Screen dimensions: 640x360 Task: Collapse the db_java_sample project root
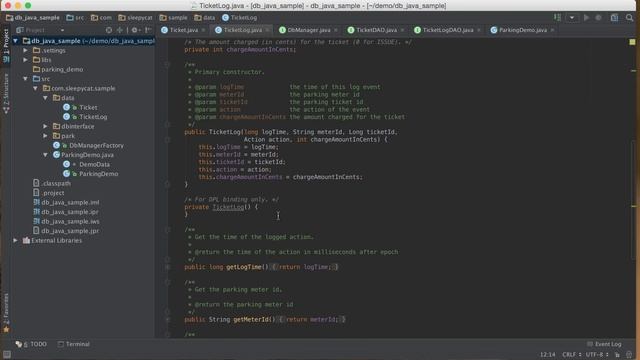(16, 41)
